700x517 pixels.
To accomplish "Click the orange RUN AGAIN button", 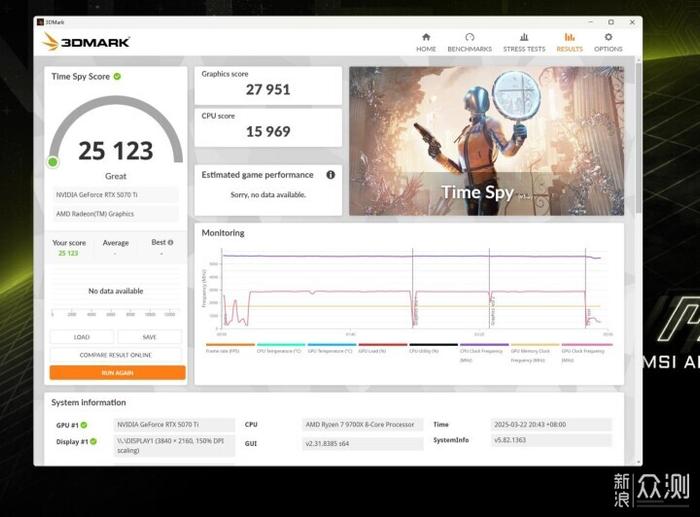I will tap(117, 373).
